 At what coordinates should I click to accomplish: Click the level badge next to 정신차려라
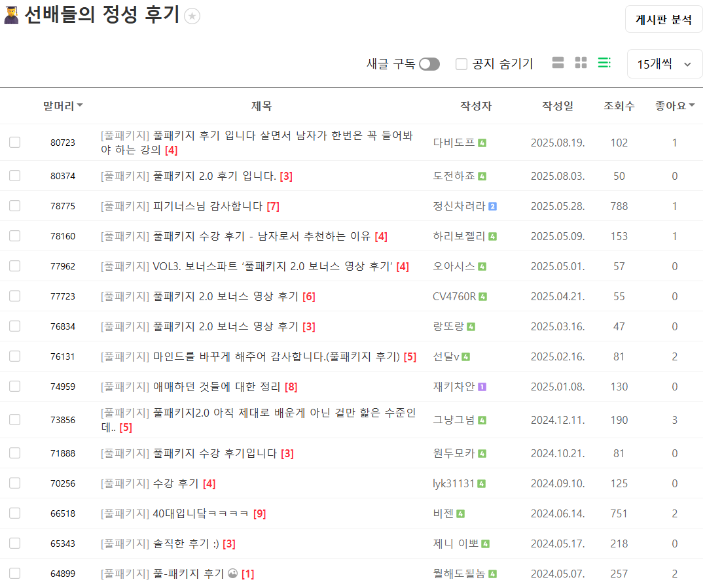click(x=492, y=206)
